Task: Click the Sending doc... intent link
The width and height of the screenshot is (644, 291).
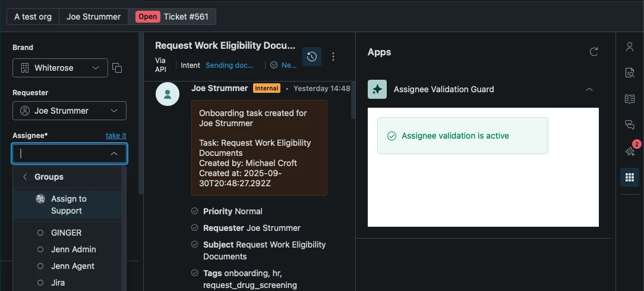Action: (x=229, y=65)
